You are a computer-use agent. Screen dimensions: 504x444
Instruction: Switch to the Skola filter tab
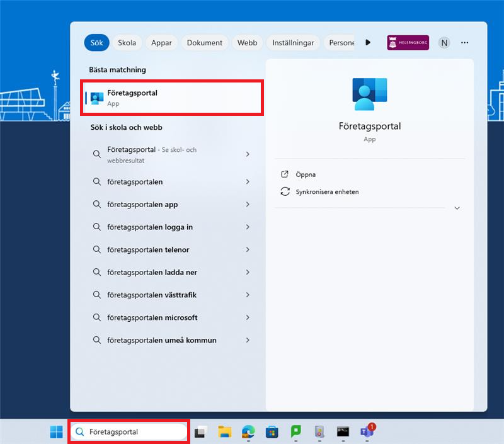[x=127, y=43]
